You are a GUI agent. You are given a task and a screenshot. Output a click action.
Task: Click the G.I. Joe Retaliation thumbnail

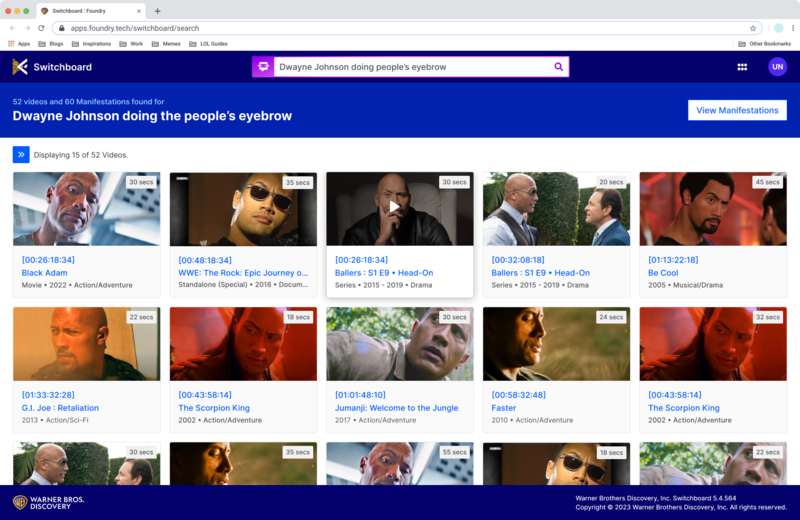point(87,344)
